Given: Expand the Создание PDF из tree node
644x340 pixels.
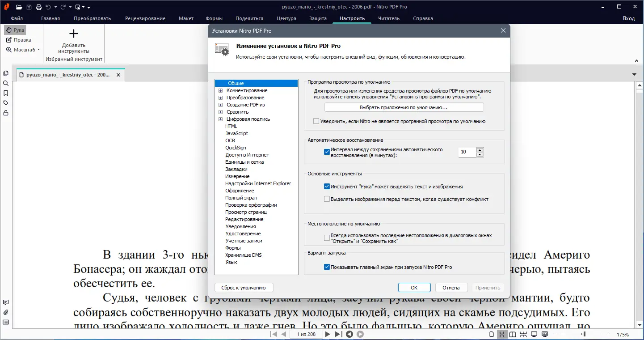Looking at the screenshot, I should point(220,105).
